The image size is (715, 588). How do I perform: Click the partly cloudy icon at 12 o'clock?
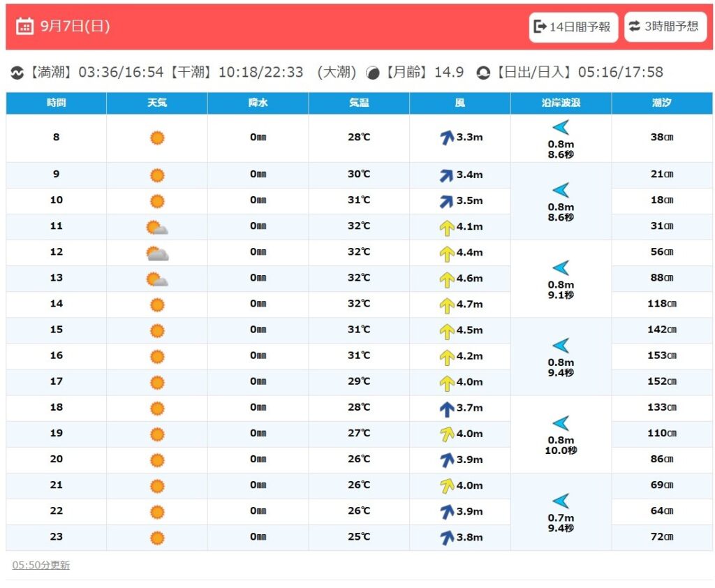157,253
